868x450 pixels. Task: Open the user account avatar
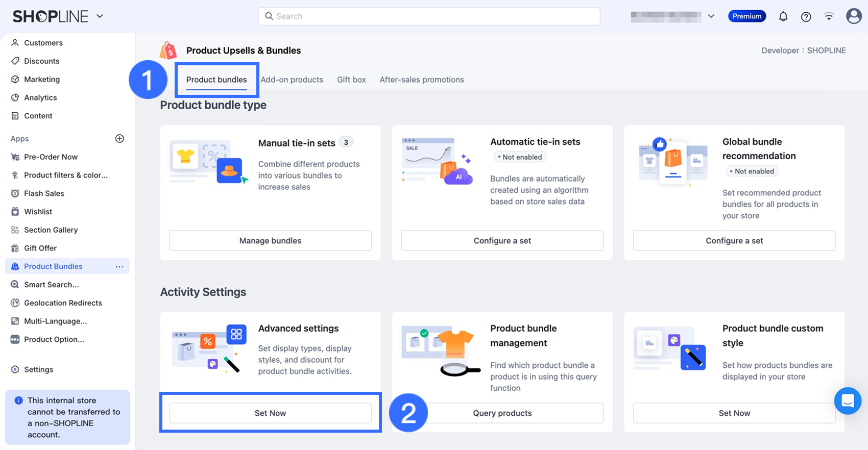tap(854, 16)
